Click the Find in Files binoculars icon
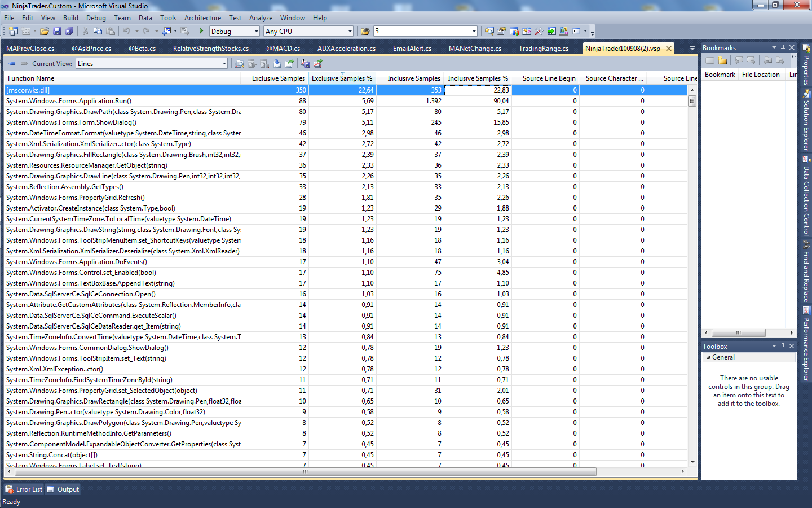 point(365,32)
